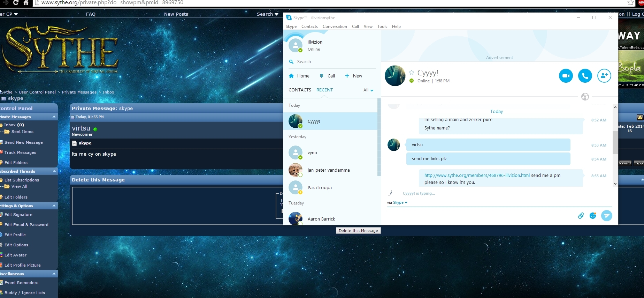Open the New Posts link
This screenshot has height=298, width=644.
[x=176, y=14]
